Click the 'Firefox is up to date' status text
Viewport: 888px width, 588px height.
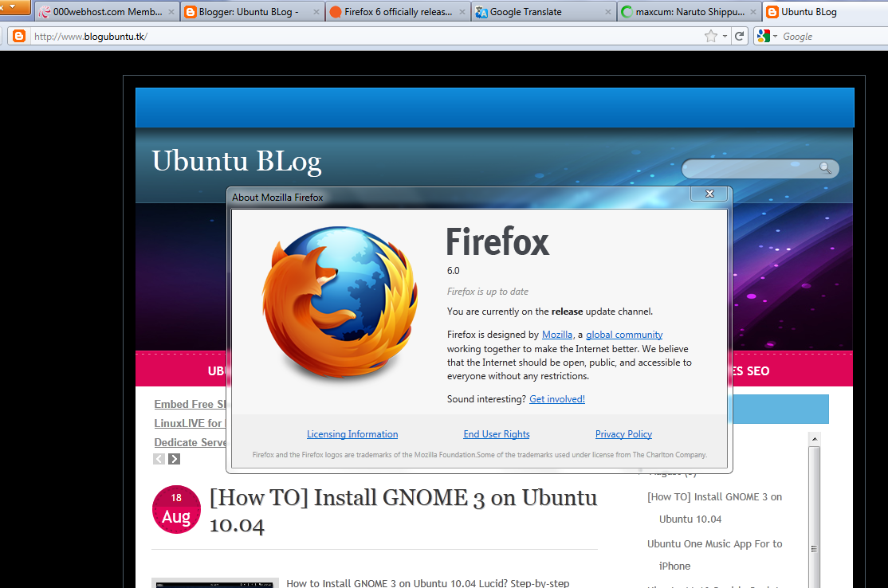(x=488, y=292)
